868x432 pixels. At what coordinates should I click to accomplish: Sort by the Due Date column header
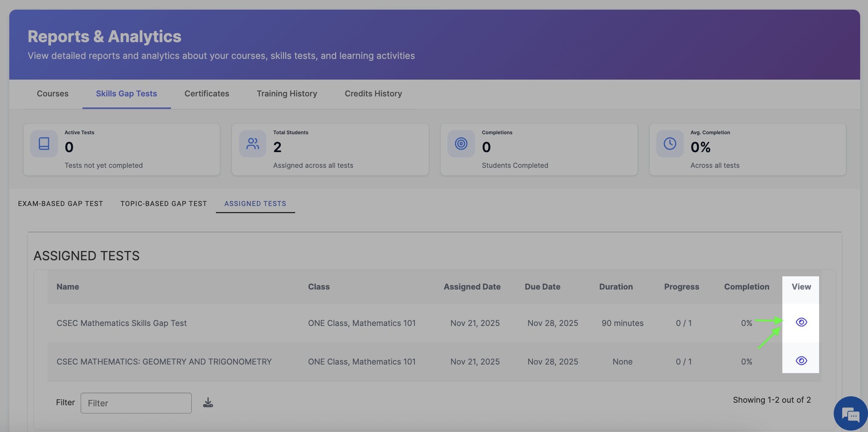[x=542, y=287]
